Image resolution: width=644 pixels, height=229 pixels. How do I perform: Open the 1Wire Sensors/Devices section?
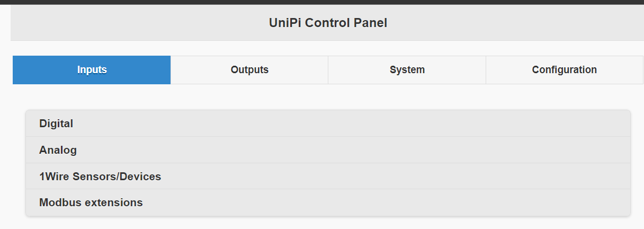[x=328, y=177]
